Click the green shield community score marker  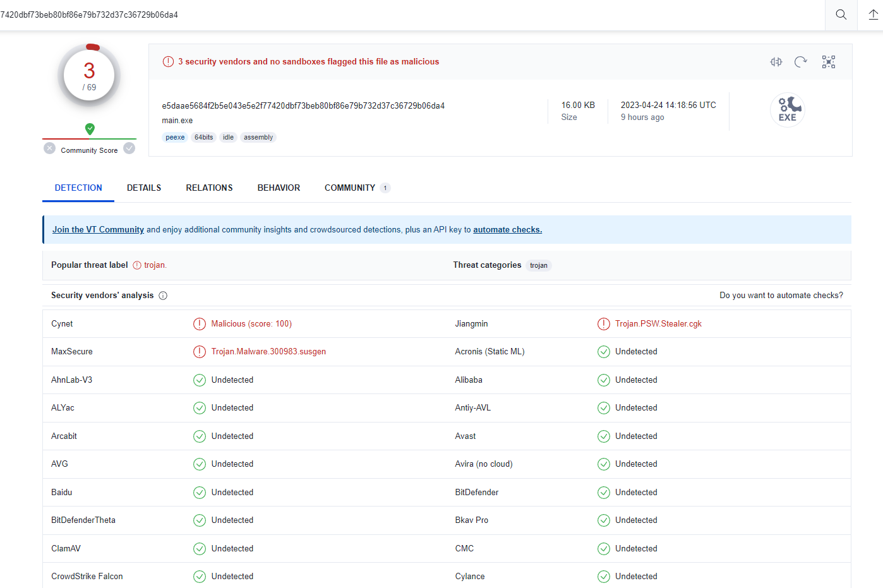click(x=90, y=129)
